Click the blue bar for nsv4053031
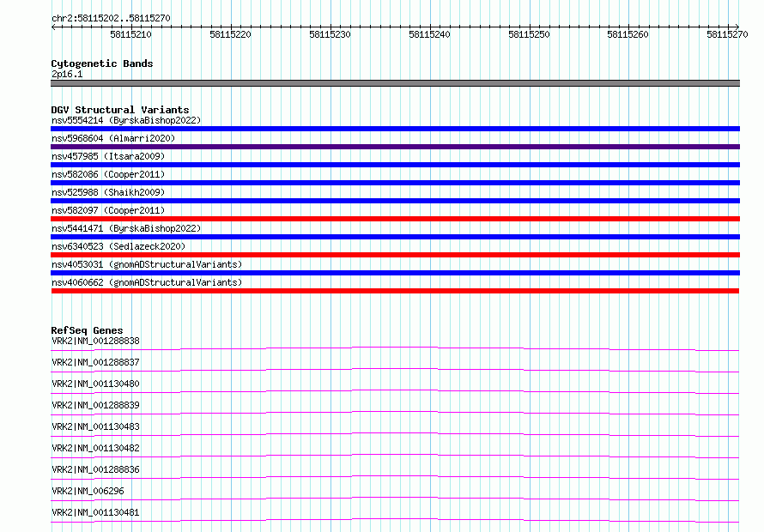Viewport: 764px width, 532px height. [x=395, y=273]
